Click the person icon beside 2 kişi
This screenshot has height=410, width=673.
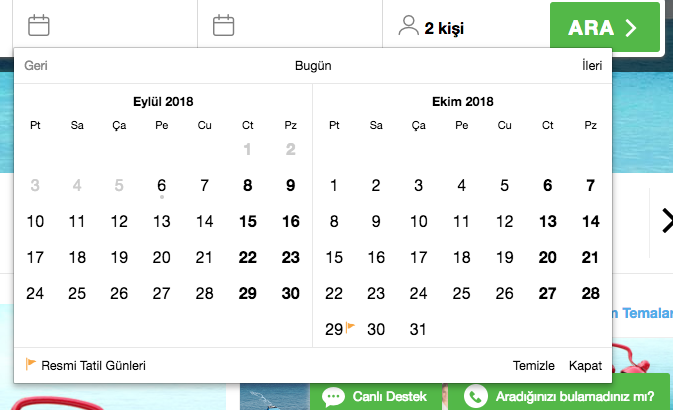[x=408, y=25]
